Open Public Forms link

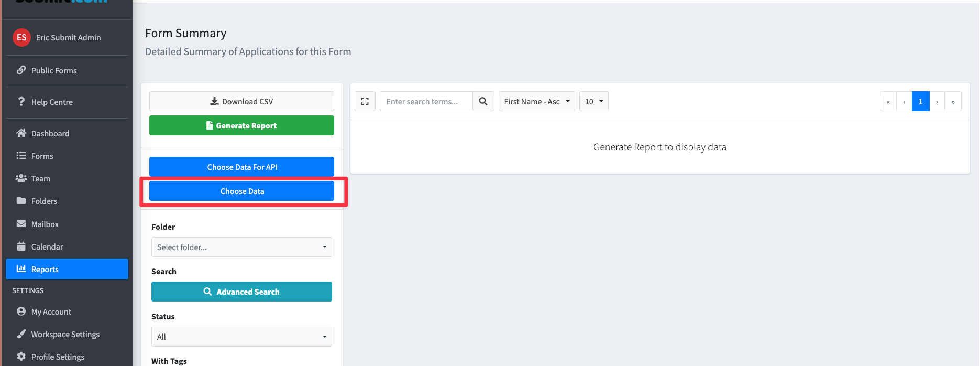53,70
